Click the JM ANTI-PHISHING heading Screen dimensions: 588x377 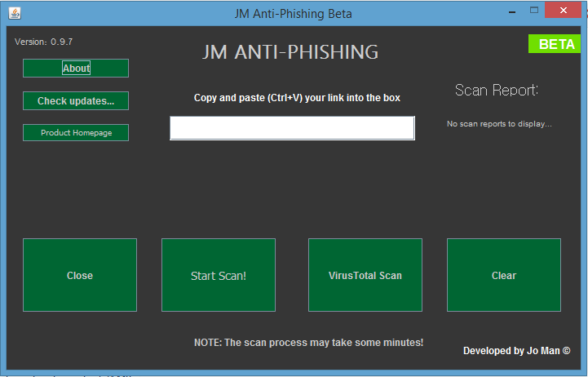[x=290, y=51]
